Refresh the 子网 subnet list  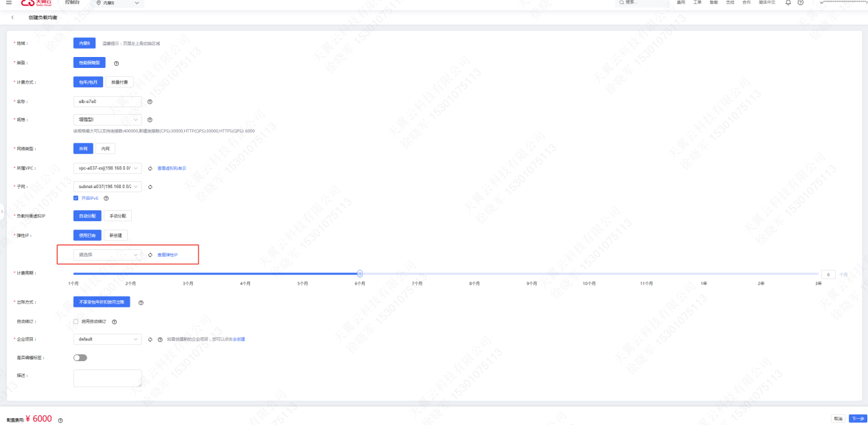click(150, 187)
